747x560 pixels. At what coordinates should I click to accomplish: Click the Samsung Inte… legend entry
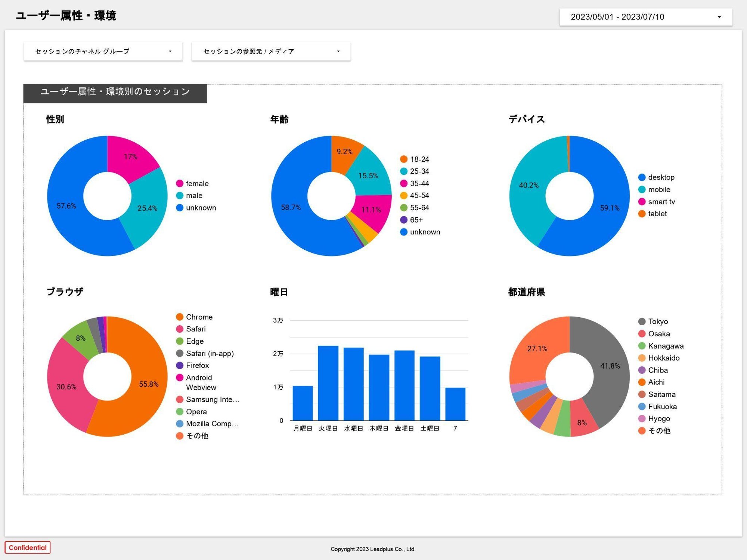click(208, 399)
